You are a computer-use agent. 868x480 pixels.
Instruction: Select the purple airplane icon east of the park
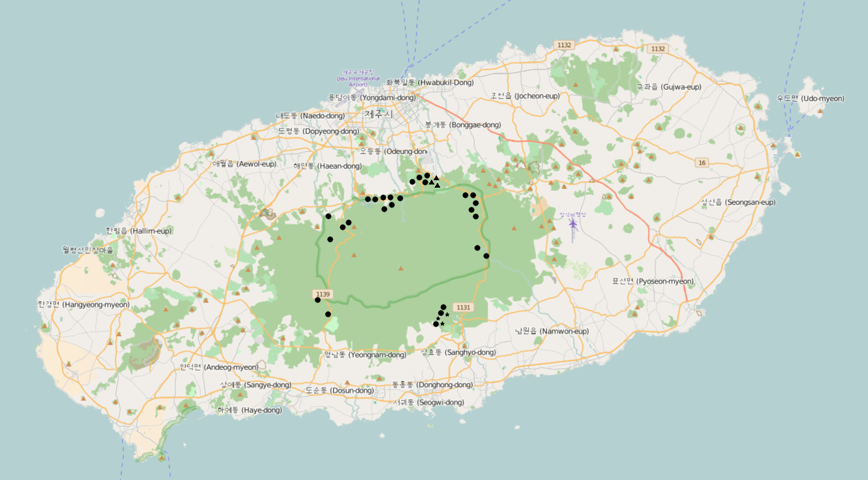coord(573,224)
